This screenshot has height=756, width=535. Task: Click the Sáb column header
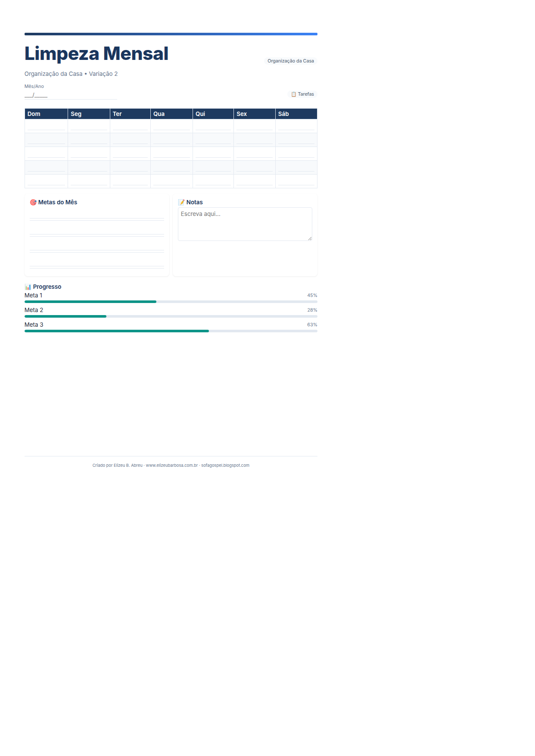[296, 114]
